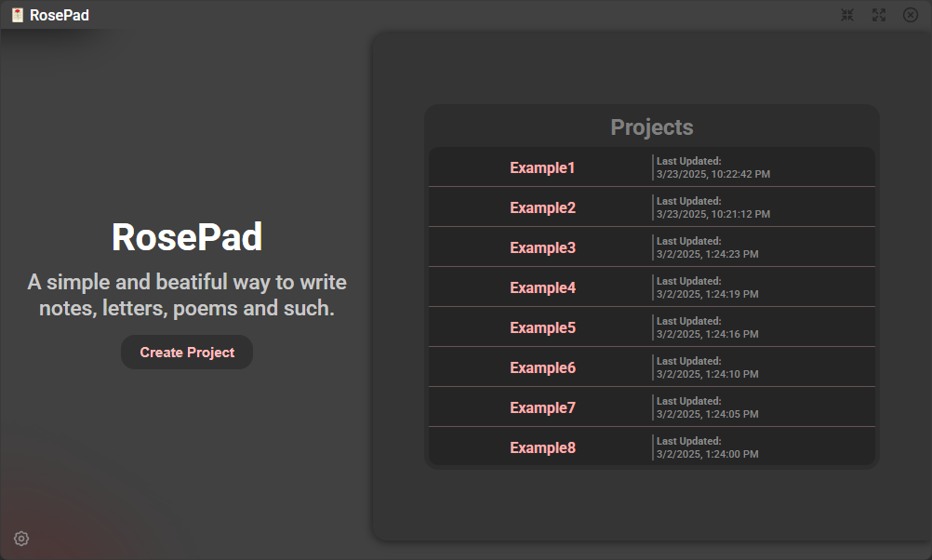Click the RosePad title bar label
Screen dimensions: 932x560
(x=60, y=15)
